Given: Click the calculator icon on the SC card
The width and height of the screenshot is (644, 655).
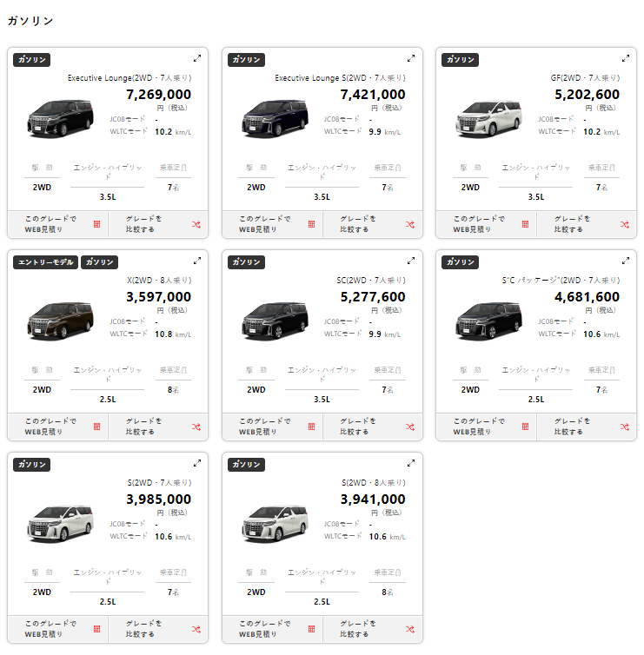Looking at the screenshot, I should click(x=311, y=427).
